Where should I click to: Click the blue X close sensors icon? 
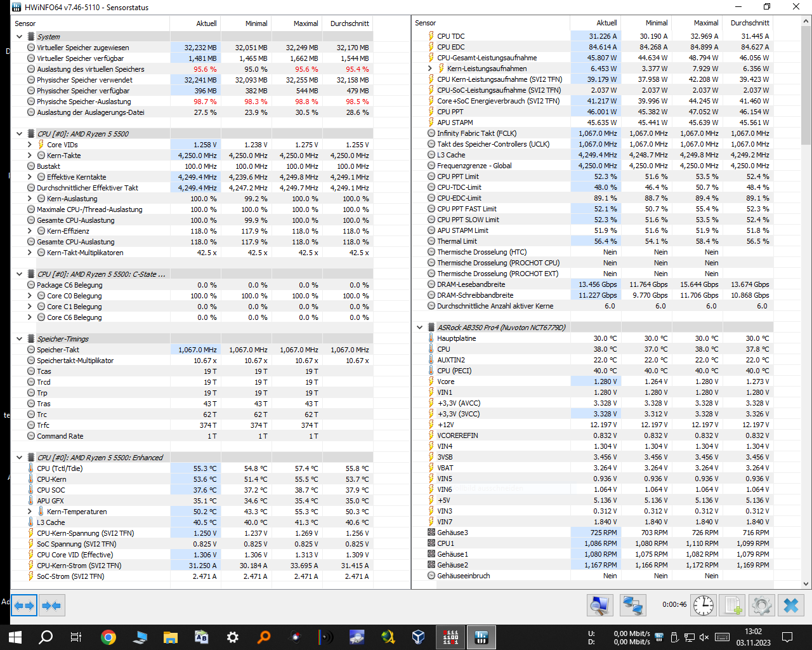click(x=791, y=606)
